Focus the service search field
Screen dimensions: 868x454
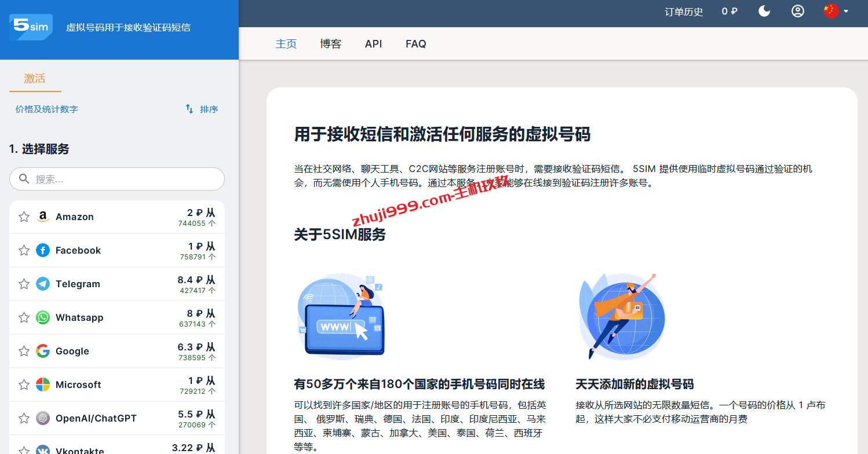point(117,179)
